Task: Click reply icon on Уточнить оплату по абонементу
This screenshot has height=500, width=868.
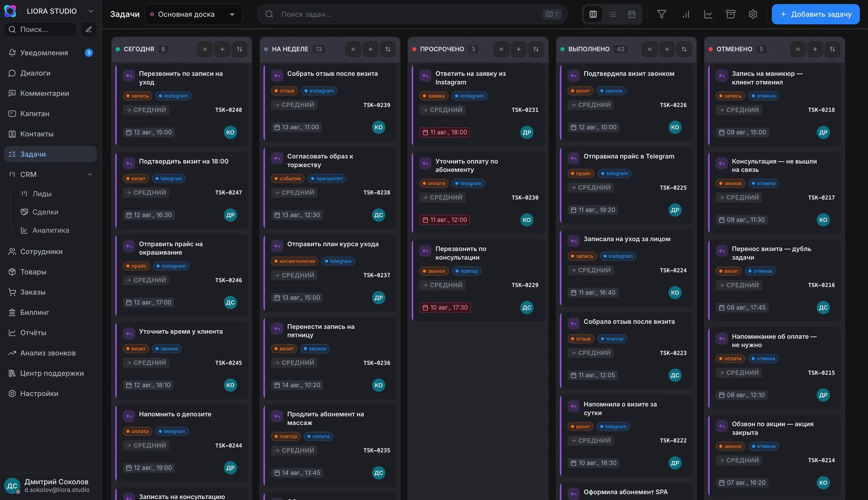Action: 425,163
